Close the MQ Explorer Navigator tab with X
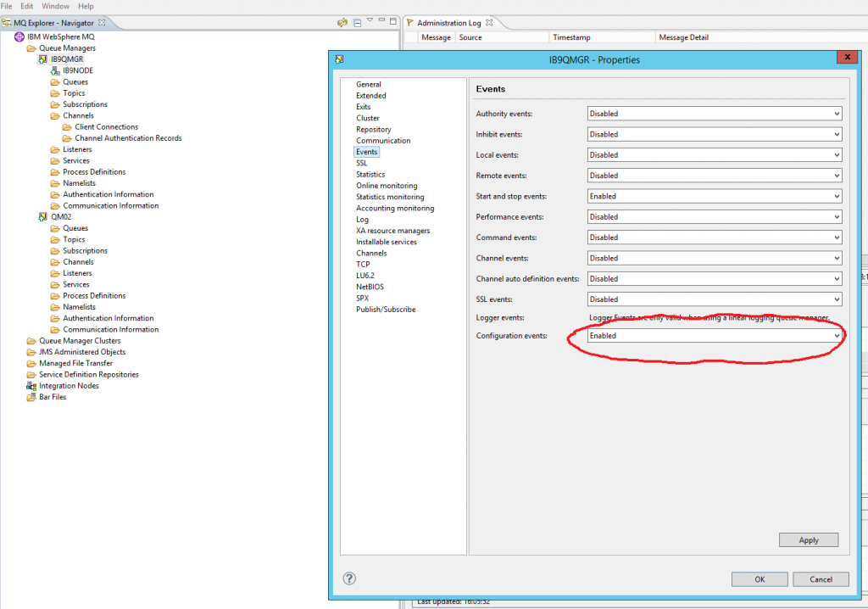The height and width of the screenshot is (609, 868). tap(102, 23)
